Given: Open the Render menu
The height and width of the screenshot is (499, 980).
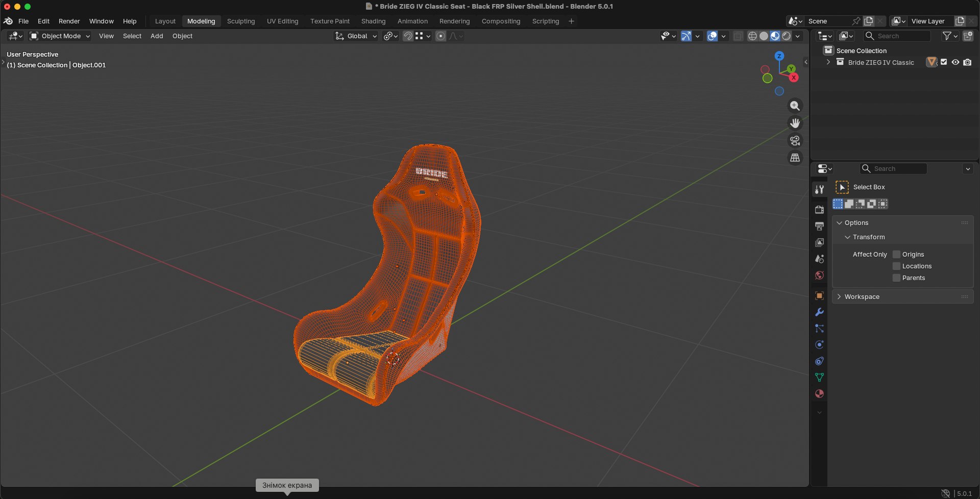Looking at the screenshot, I should click(x=69, y=21).
